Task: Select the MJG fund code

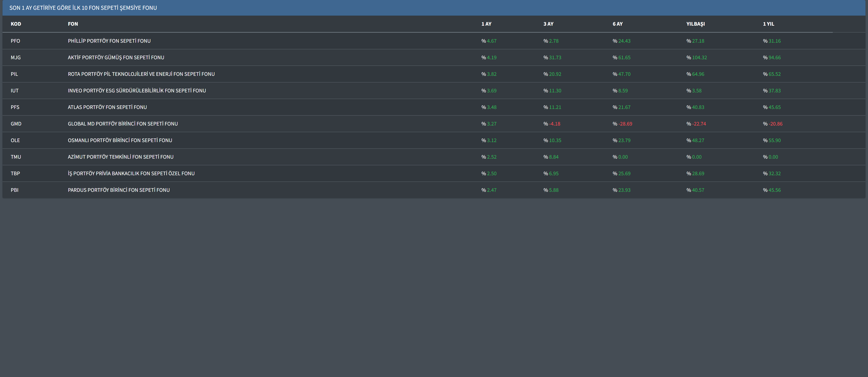Action: click(x=15, y=57)
